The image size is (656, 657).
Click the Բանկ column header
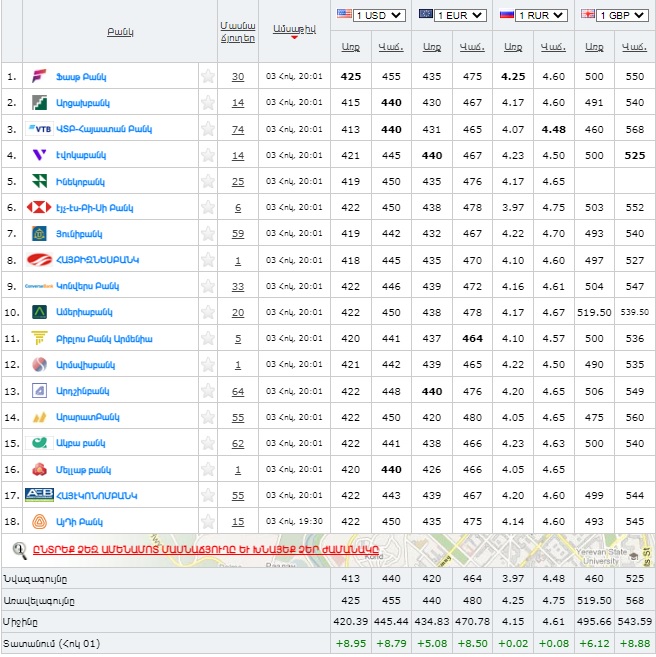point(120,32)
